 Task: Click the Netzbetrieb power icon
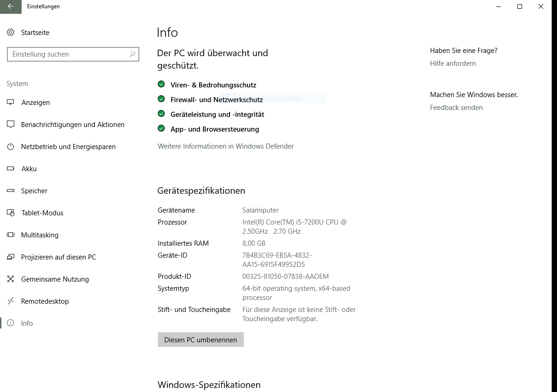[11, 147]
